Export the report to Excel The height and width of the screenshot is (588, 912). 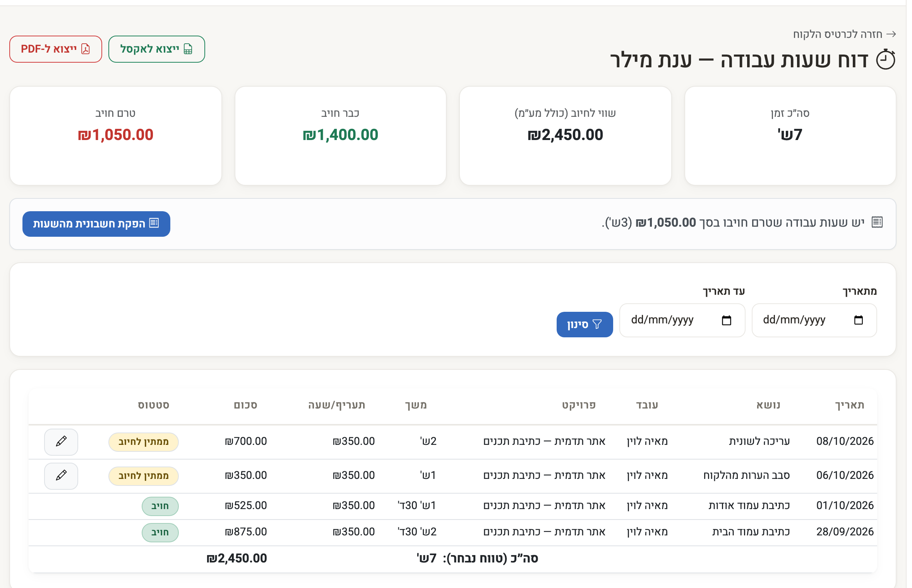[x=156, y=49]
